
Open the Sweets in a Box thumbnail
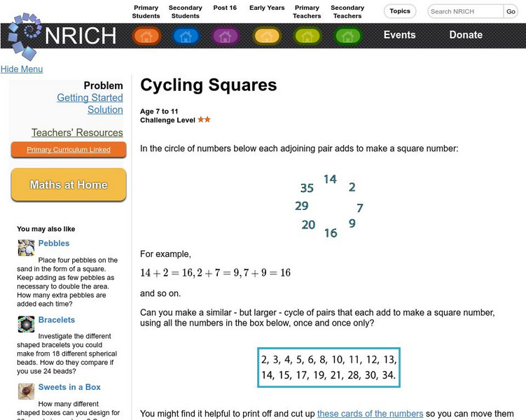[x=27, y=391]
